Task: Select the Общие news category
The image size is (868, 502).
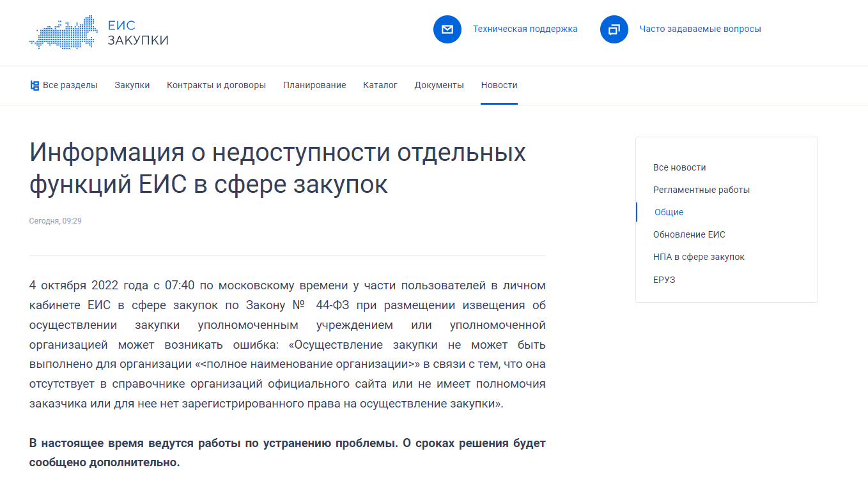Action: tap(669, 212)
